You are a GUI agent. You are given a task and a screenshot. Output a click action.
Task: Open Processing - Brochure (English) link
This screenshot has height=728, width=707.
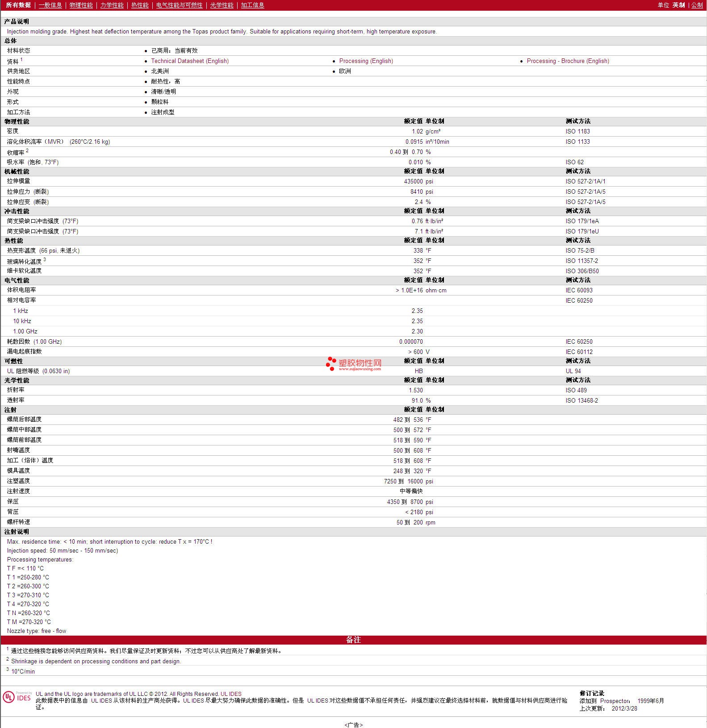point(568,61)
